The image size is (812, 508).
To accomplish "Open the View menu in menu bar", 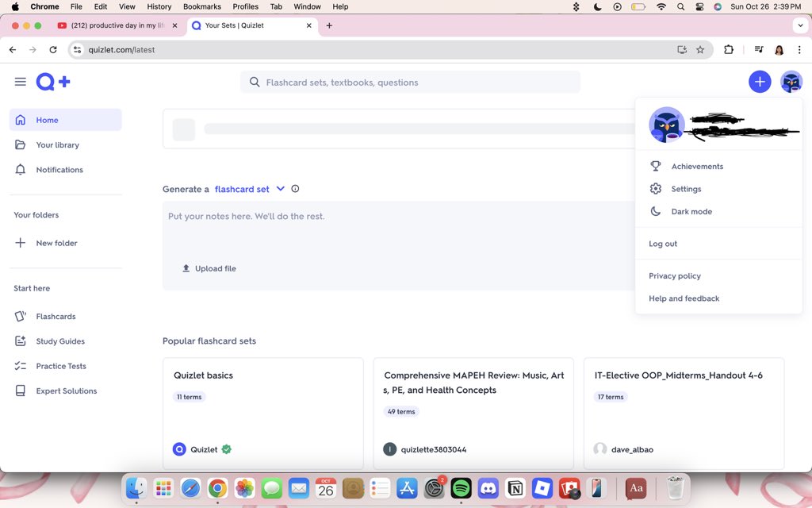I will point(127,6).
